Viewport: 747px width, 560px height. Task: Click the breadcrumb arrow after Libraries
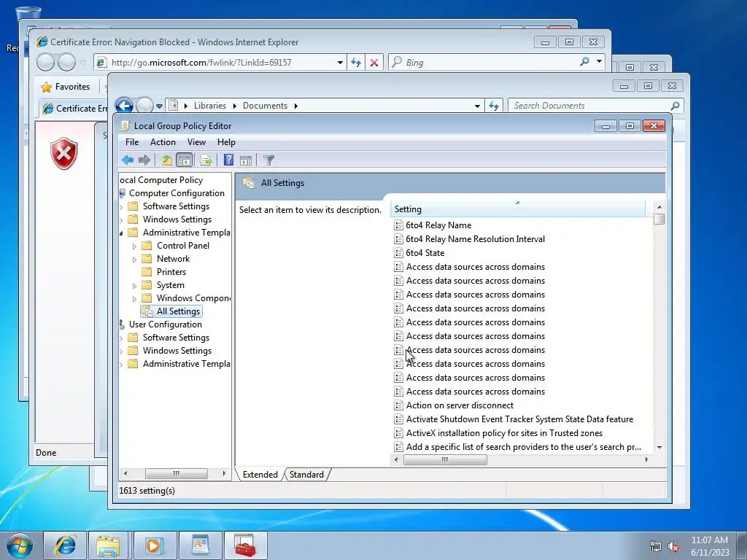pos(234,106)
